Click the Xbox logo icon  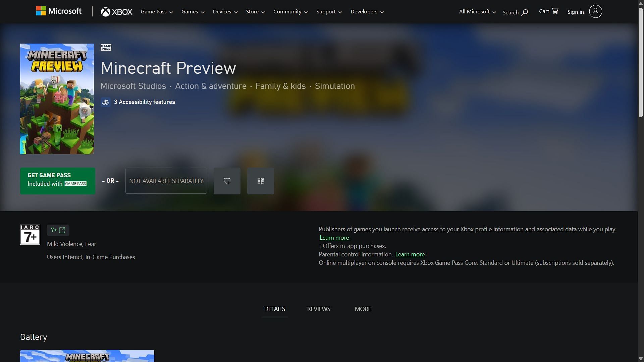[106, 12]
